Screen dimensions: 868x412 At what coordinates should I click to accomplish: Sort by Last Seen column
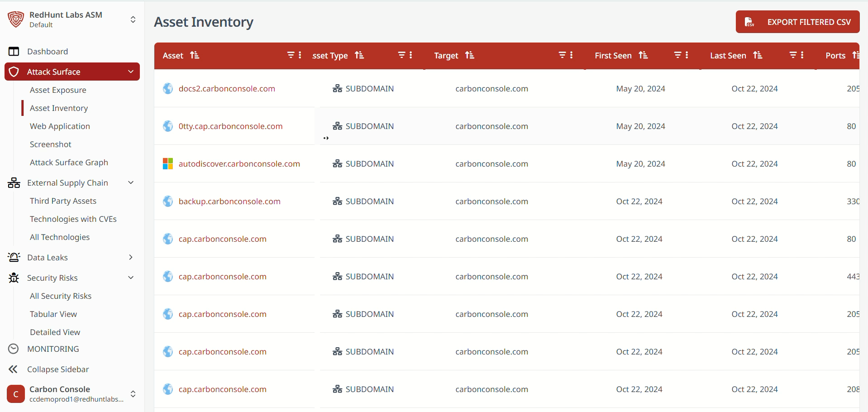(758, 55)
